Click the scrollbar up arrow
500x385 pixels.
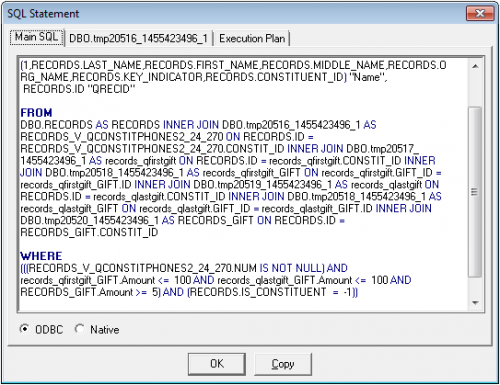475,66
